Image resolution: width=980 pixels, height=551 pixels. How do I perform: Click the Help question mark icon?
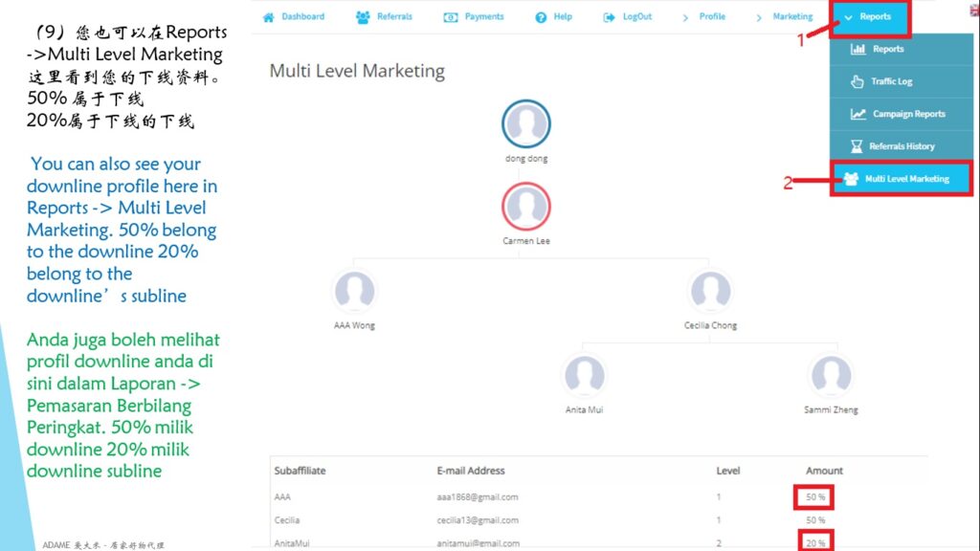click(541, 17)
